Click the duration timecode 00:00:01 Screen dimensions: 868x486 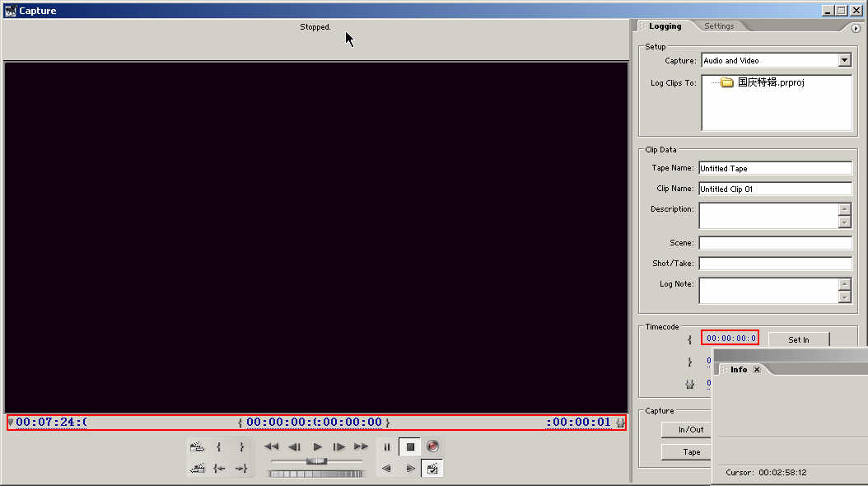click(578, 422)
